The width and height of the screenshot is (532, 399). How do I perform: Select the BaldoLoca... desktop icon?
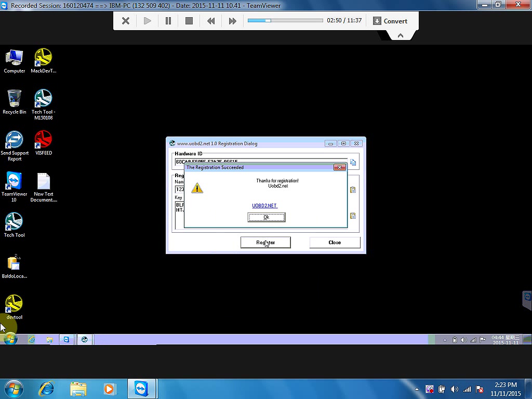pos(14,267)
